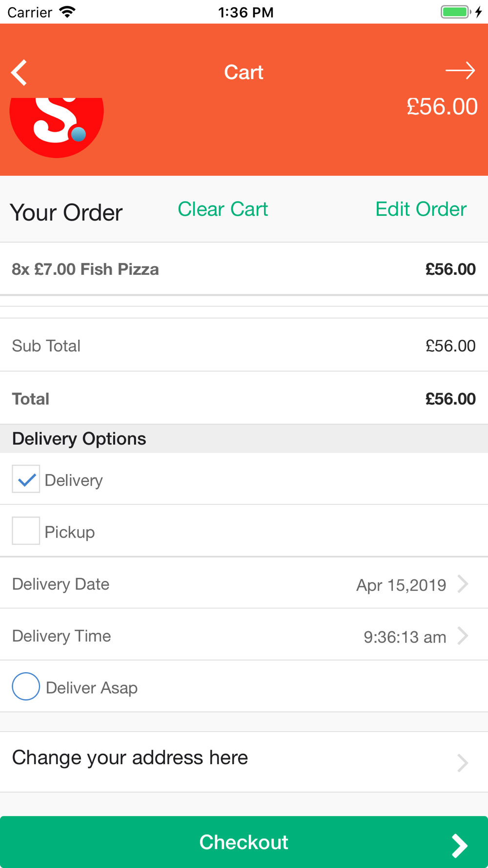This screenshot has width=488, height=868.
Task: Tap the Apr 15,2019 date value
Action: click(x=401, y=585)
